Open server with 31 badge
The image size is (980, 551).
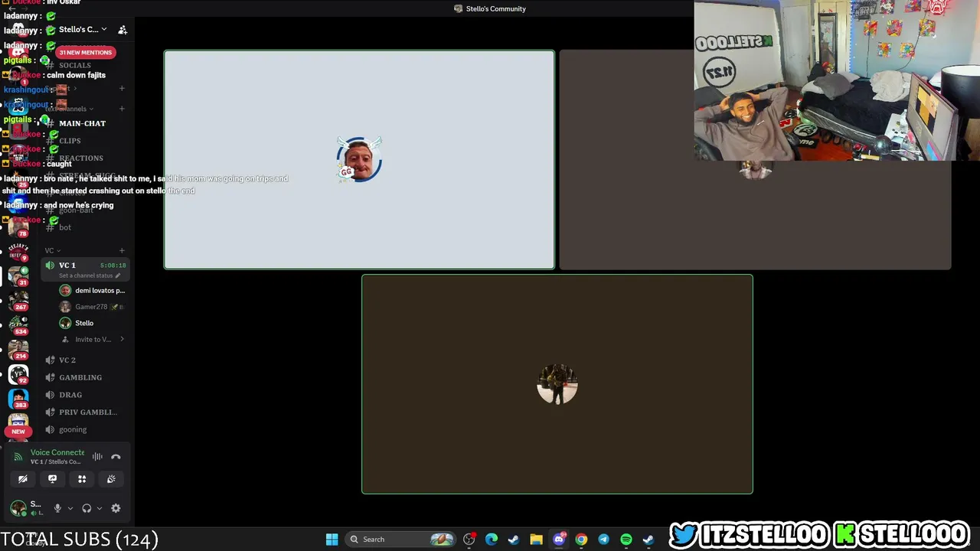click(18, 276)
